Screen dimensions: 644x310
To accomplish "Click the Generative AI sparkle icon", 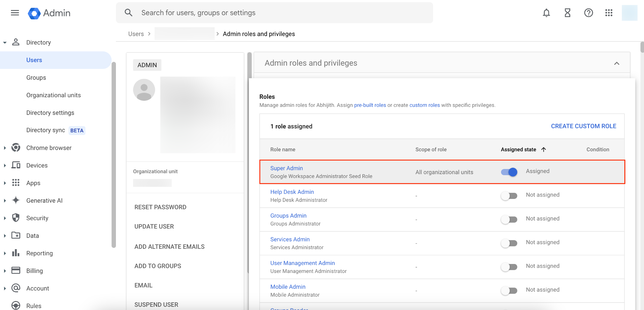I will [x=15, y=200].
